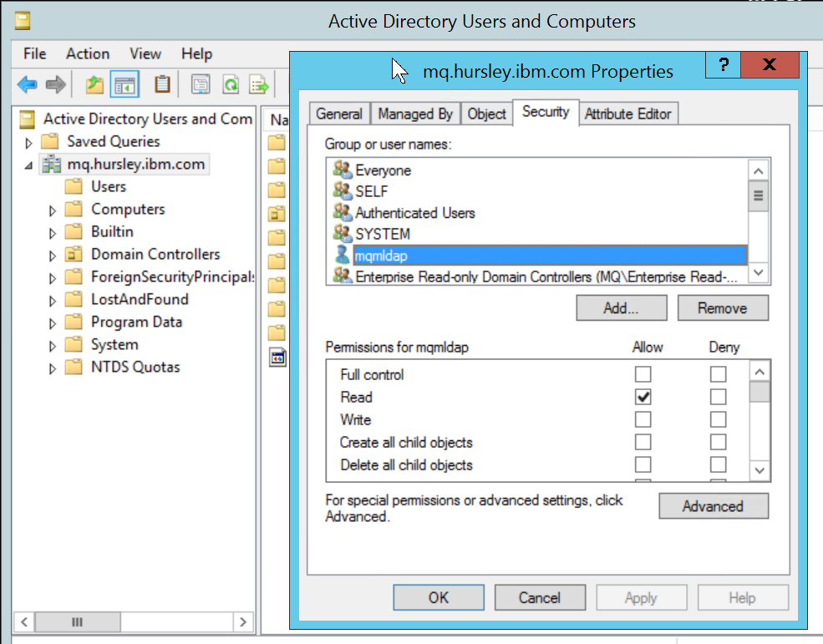The image size is (823, 644).
Task: Click the Saved Queries folder icon
Action: click(x=50, y=141)
